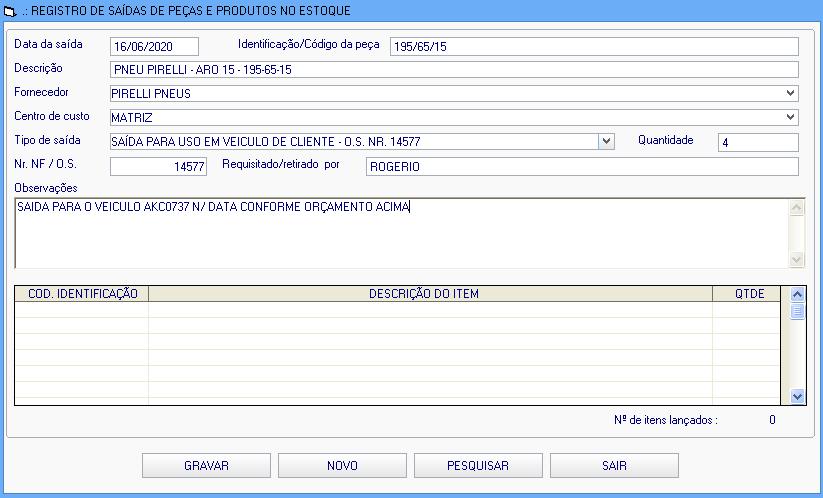This screenshot has width=823, height=498.
Task: Exit the form via SAIR button
Action: [614, 465]
